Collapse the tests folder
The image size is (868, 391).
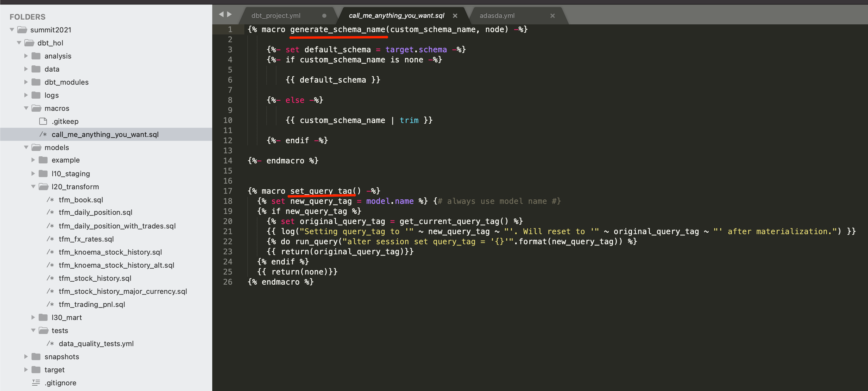click(33, 330)
